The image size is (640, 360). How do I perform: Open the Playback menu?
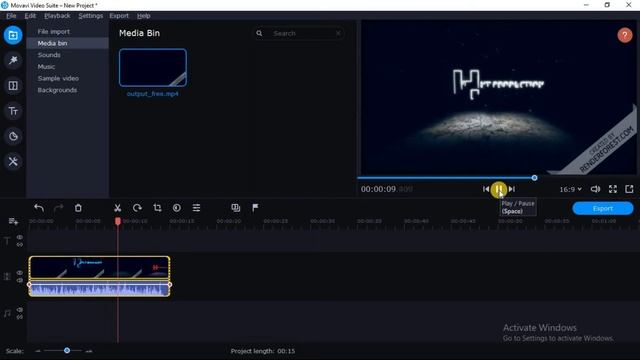point(57,16)
